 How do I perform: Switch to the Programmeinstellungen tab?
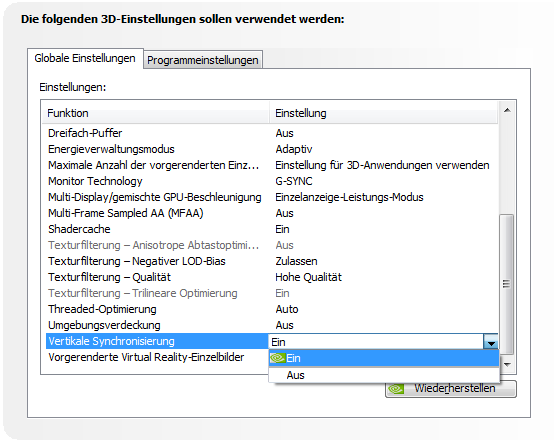203,60
